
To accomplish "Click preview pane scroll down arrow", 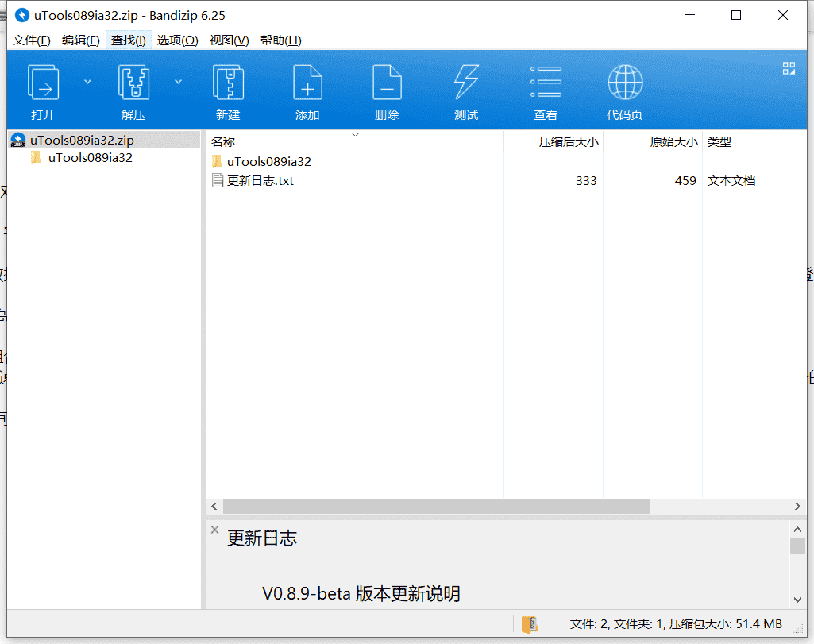I will [x=798, y=600].
